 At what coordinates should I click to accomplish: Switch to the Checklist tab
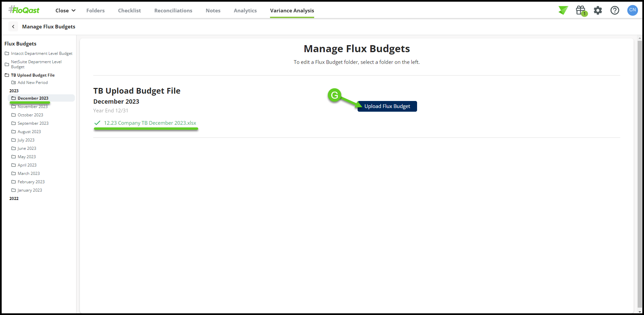tap(129, 10)
